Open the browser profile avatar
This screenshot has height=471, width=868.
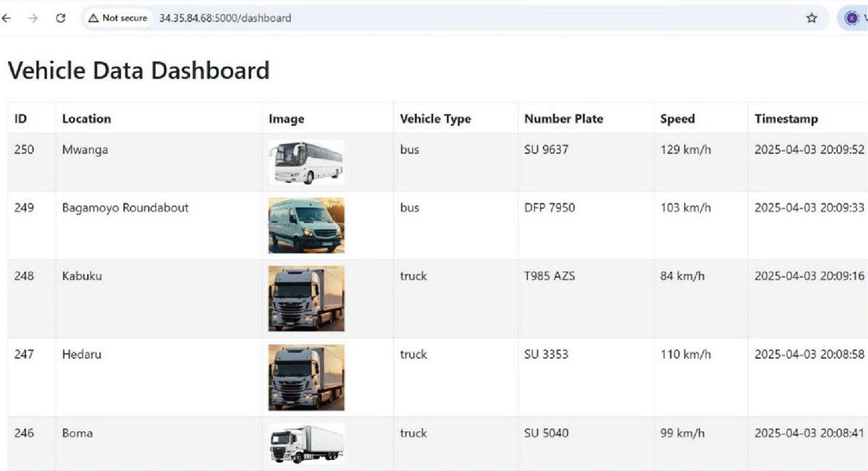pyautogui.click(x=852, y=18)
